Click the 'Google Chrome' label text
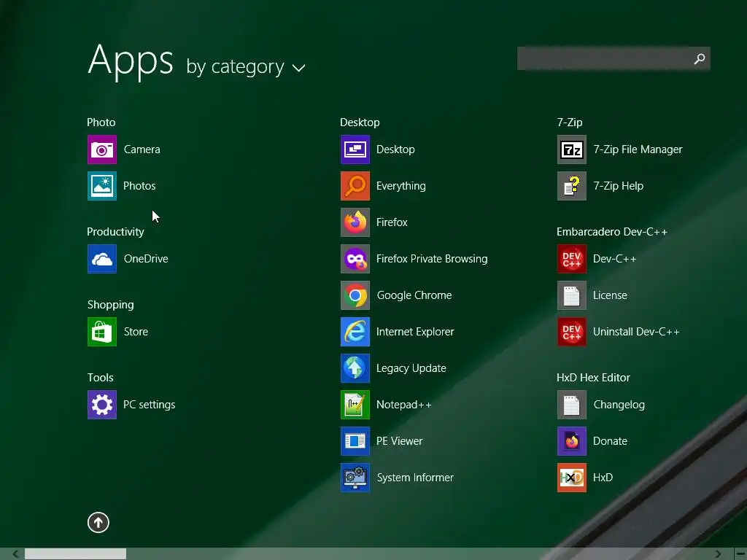This screenshot has height=560, width=747. [414, 295]
